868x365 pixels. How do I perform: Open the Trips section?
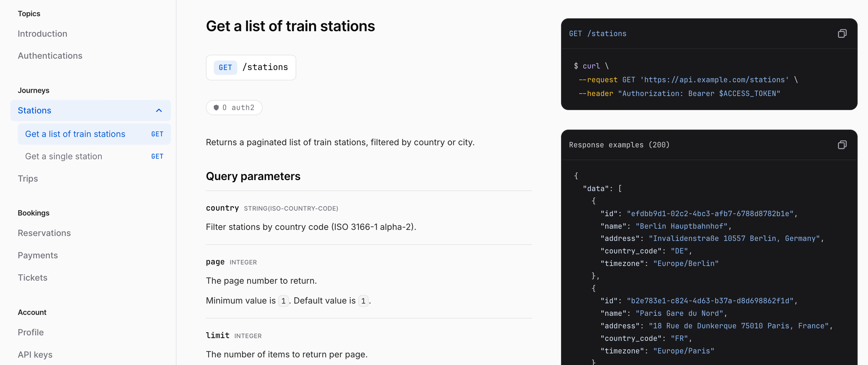[x=28, y=179]
